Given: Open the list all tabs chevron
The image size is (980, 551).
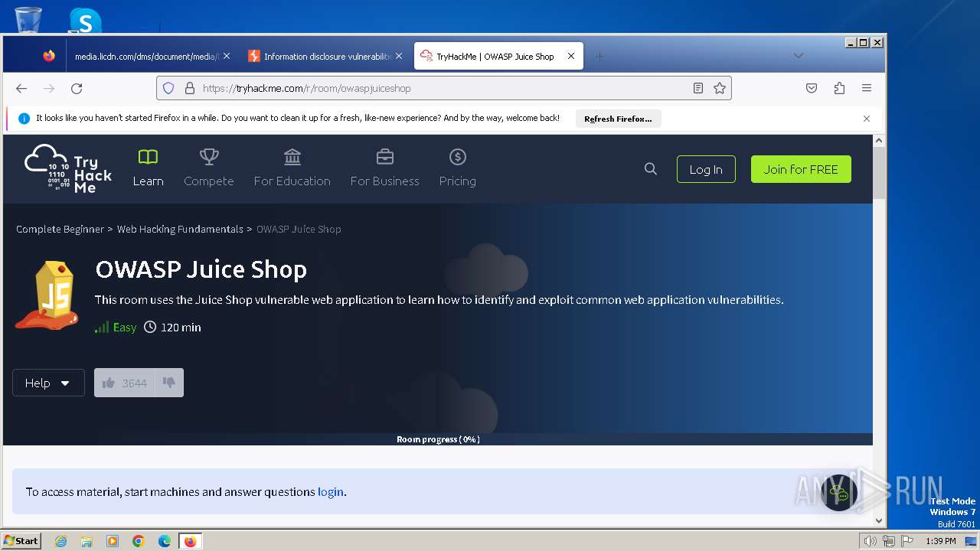Looking at the screenshot, I should [x=798, y=56].
